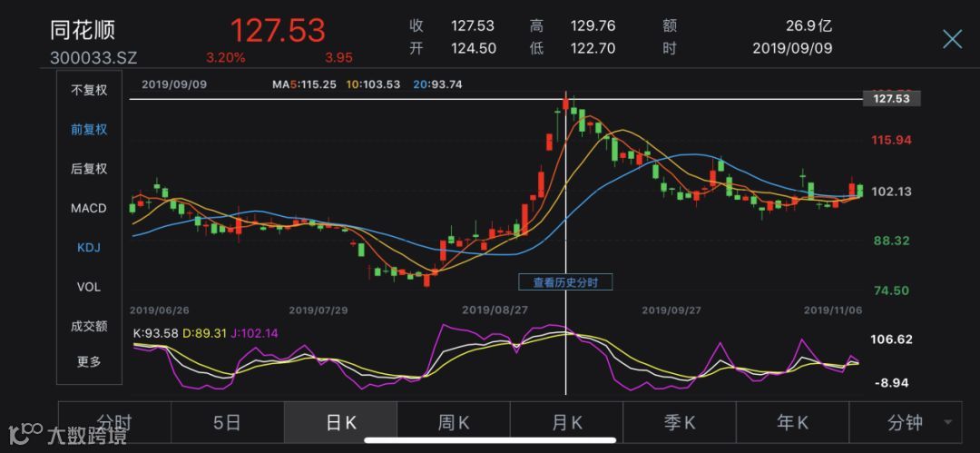980x453 pixels.
Task: Click the 2019/11/06 date axis label
Action: [833, 310]
